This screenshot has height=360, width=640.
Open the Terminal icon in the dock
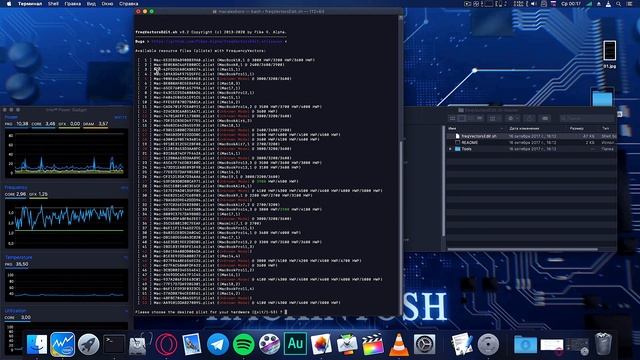(x=114, y=344)
